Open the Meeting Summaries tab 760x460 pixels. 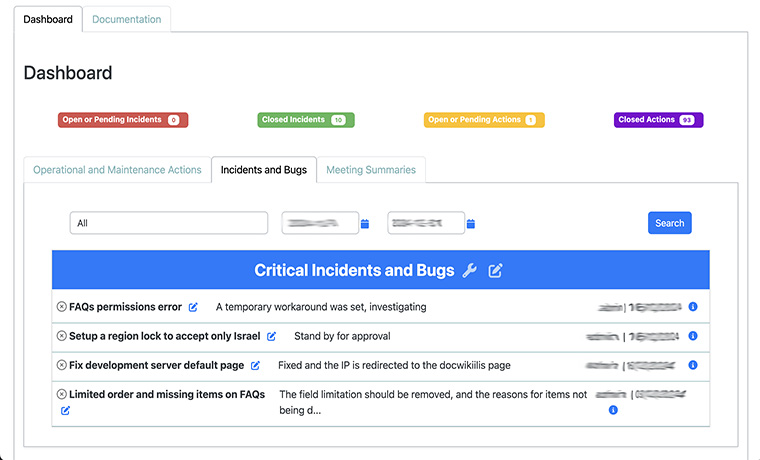[371, 170]
